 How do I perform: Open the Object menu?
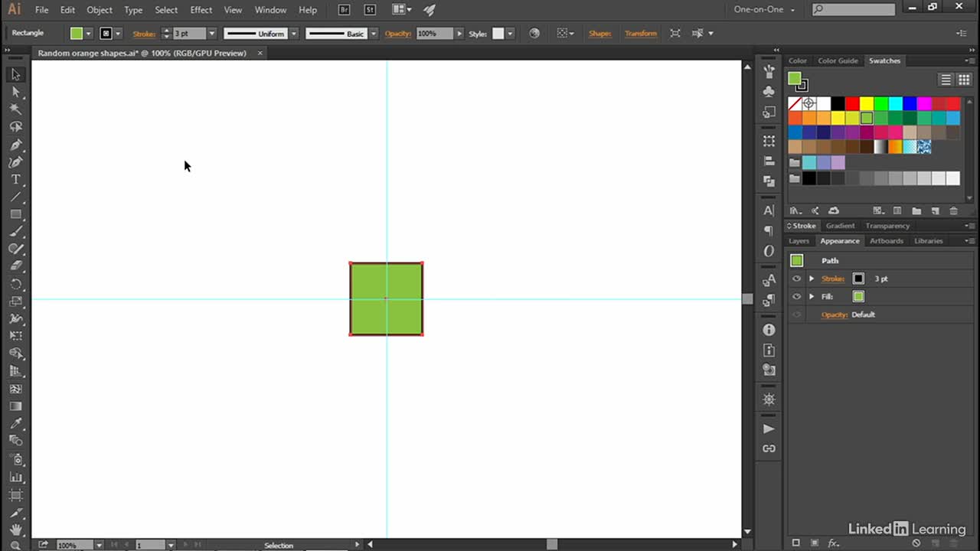click(100, 10)
